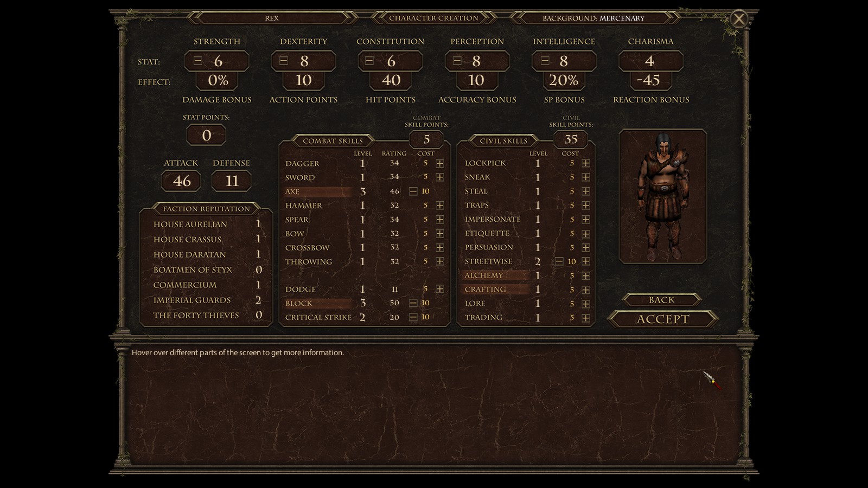The width and height of the screenshot is (868, 488).
Task: Add a level to the Crossbow skill
Action: coord(439,247)
